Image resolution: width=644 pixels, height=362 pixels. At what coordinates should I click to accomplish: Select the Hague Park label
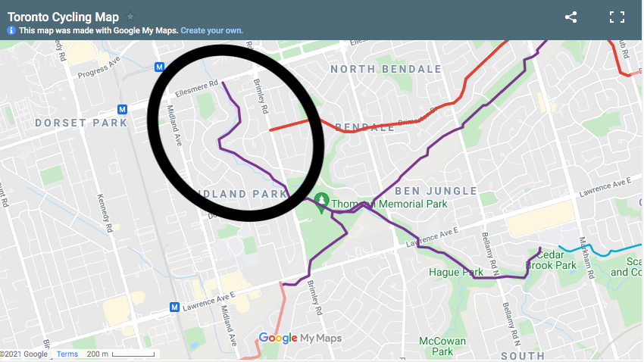click(x=456, y=272)
